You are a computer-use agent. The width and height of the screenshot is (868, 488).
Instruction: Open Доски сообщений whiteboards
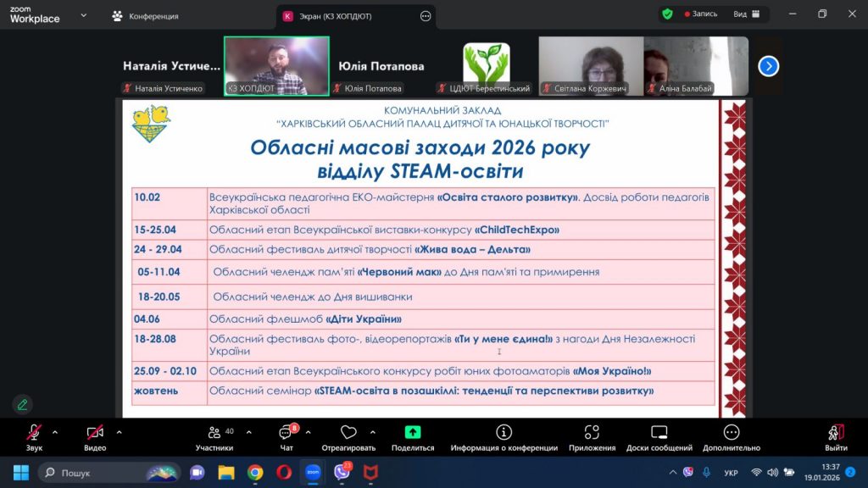coord(659,437)
